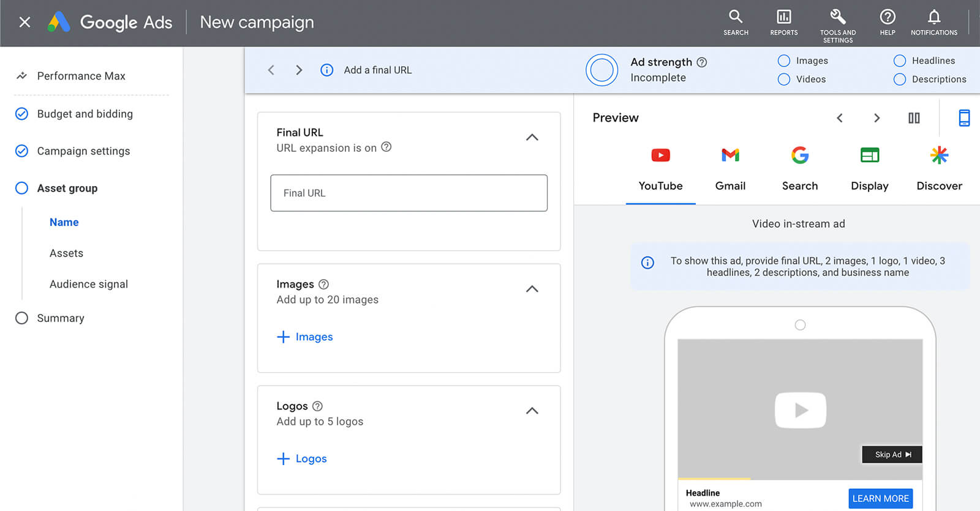The image size is (980, 511).
Task: Click the Ad strength progress circle
Action: point(601,70)
